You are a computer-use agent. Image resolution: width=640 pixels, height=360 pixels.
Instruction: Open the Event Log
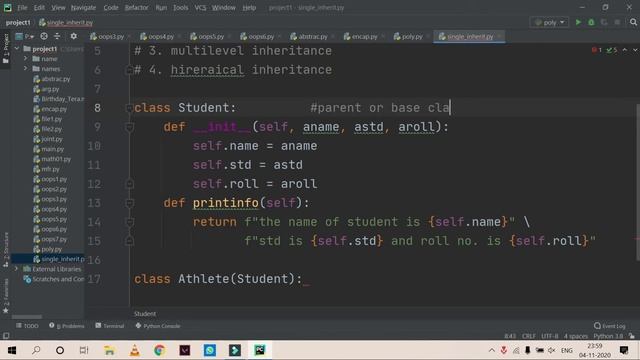point(610,326)
